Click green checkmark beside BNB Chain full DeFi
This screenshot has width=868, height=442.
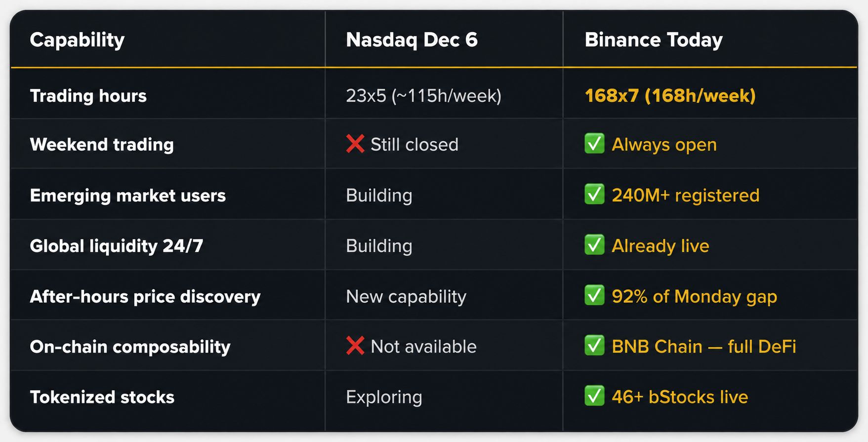(594, 346)
